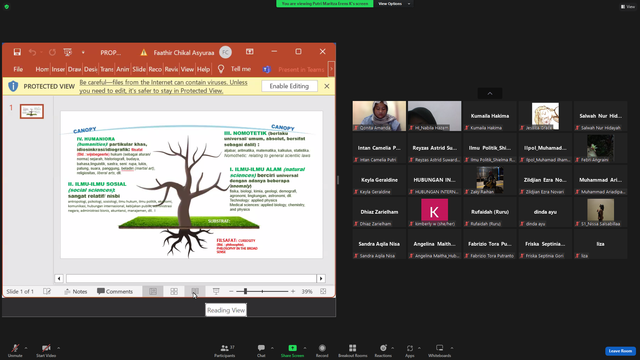This screenshot has height=360, width=640.
Task: Open the File tab
Action: pyautogui.click(x=18, y=69)
